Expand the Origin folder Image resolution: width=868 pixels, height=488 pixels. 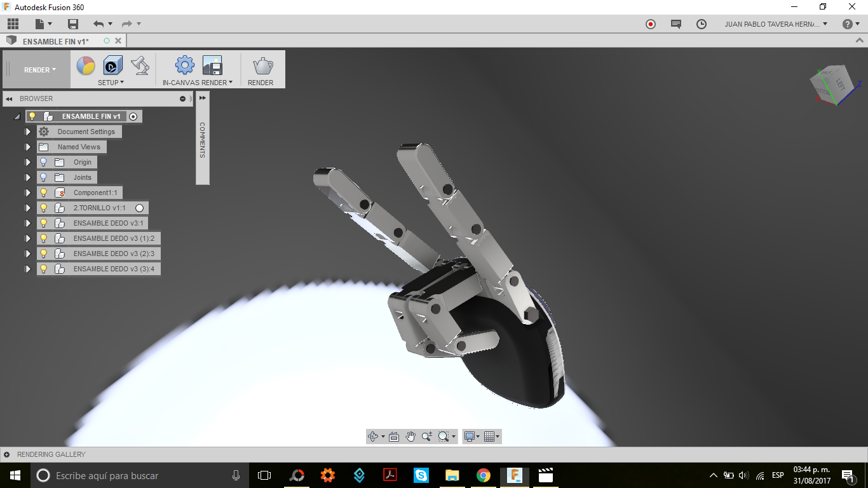[x=27, y=162]
